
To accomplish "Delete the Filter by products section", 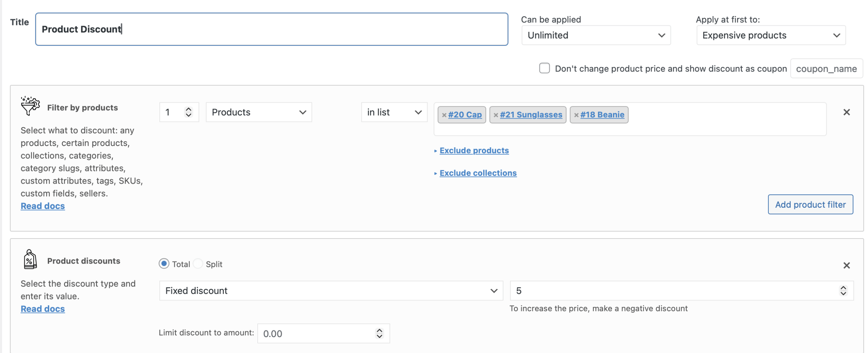I will tap(846, 112).
